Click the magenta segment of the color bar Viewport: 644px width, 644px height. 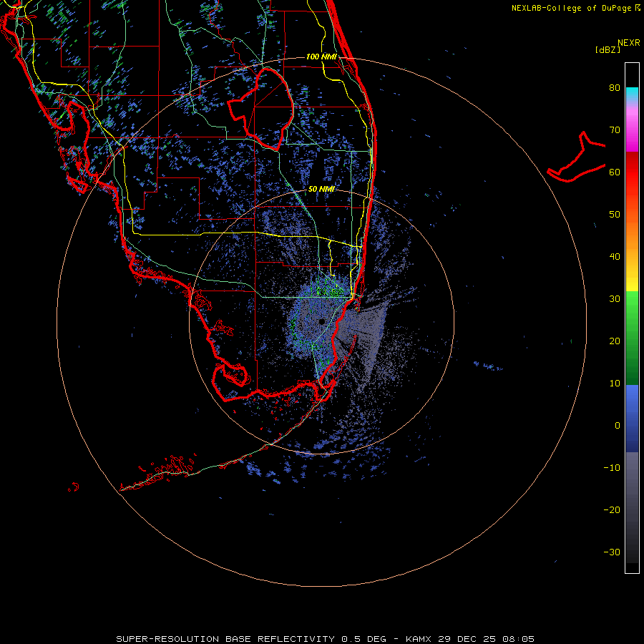(x=632, y=135)
